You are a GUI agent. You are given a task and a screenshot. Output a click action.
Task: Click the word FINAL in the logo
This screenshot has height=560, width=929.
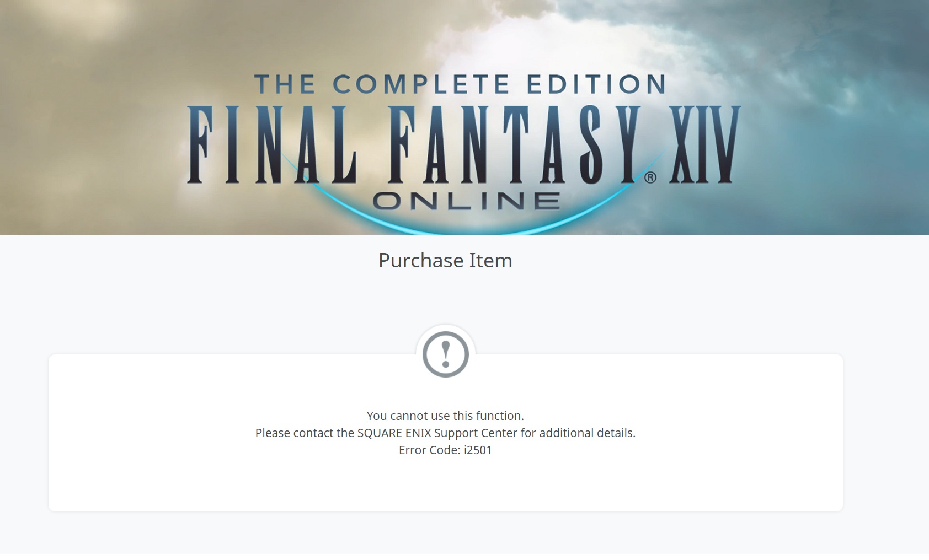tap(272, 144)
